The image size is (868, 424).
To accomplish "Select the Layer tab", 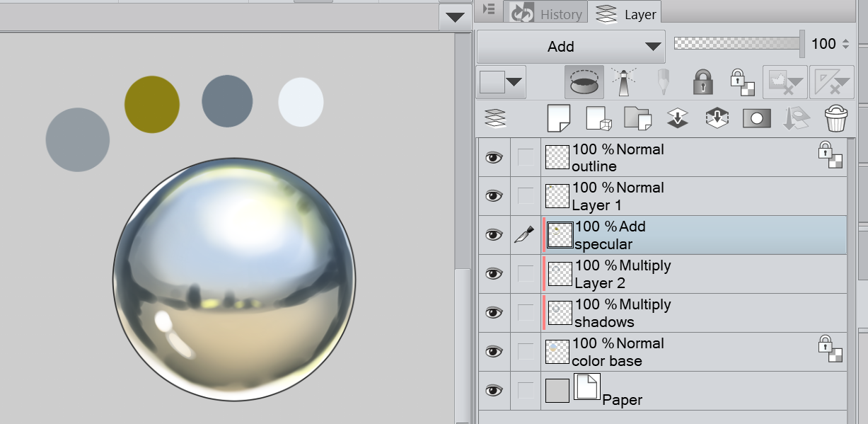I will point(635,13).
